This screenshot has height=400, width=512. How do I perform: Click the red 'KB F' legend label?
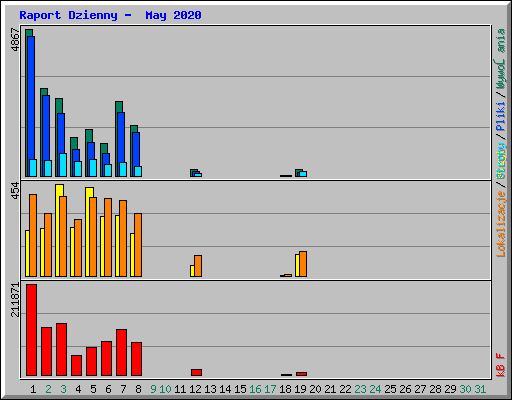click(x=500, y=365)
